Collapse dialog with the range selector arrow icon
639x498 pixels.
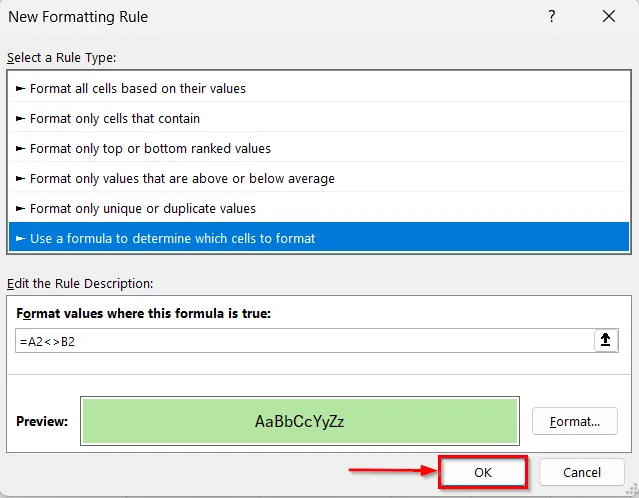[606, 340]
